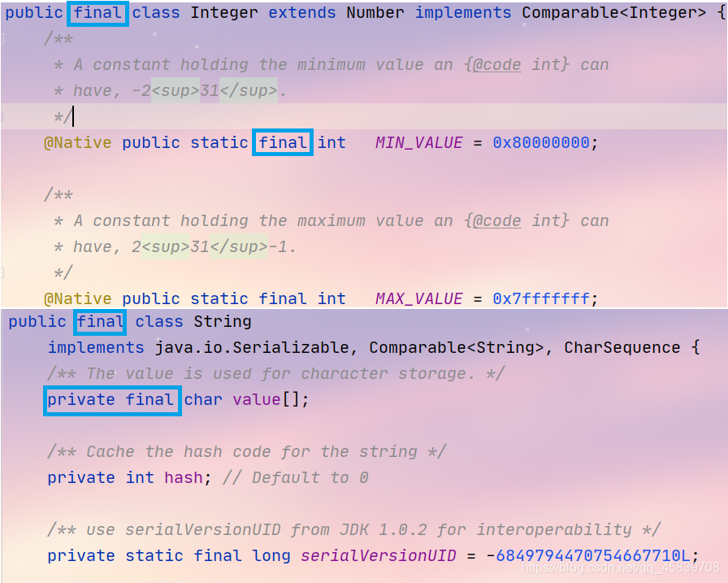The height and width of the screenshot is (583, 728).
Task: Click the @code link in maximum value comment
Action: (x=496, y=220)
